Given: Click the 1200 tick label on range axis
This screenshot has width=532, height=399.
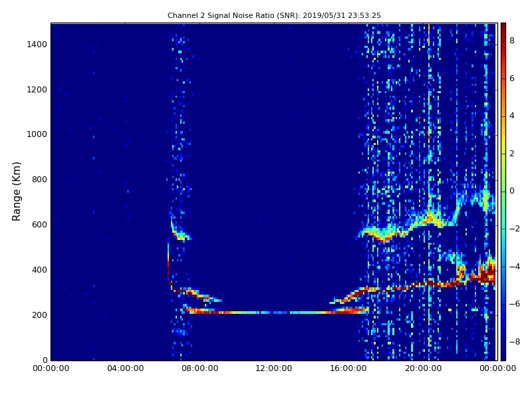Looking at the screenshot, I should tap(37, 90).
